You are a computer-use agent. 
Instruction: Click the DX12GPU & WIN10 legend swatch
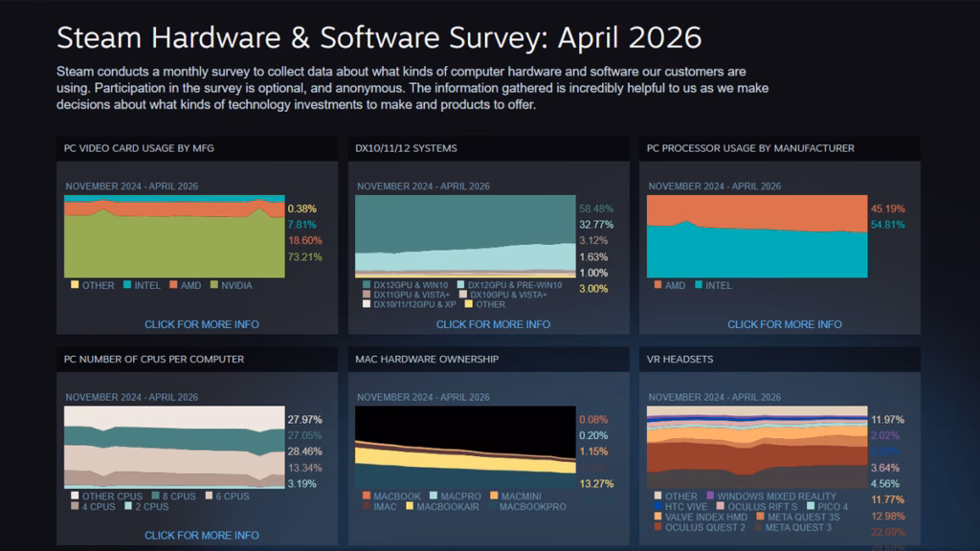click(367, 285)
